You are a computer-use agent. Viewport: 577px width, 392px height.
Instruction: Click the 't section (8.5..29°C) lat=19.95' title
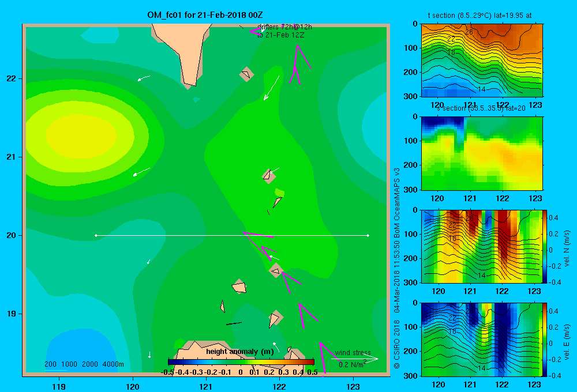tap(479, 16)
